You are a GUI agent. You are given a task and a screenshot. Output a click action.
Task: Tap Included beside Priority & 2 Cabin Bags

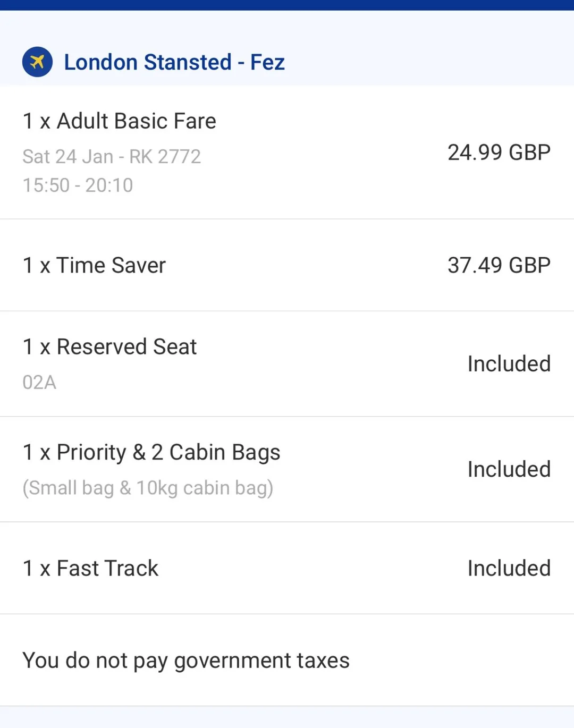[509, 470]
